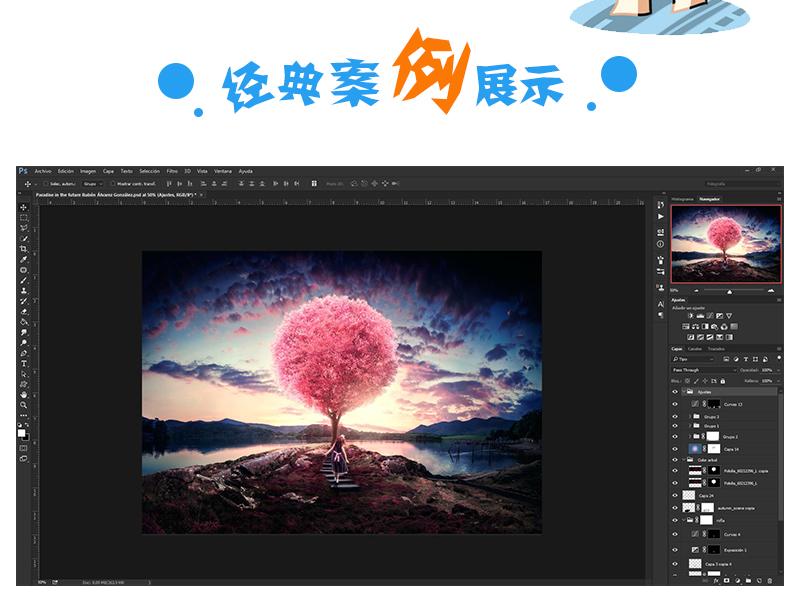This screenshot has height=592, width=800.
Task: Open the Histograma panel tab
Action: click(x=683, y=199)
